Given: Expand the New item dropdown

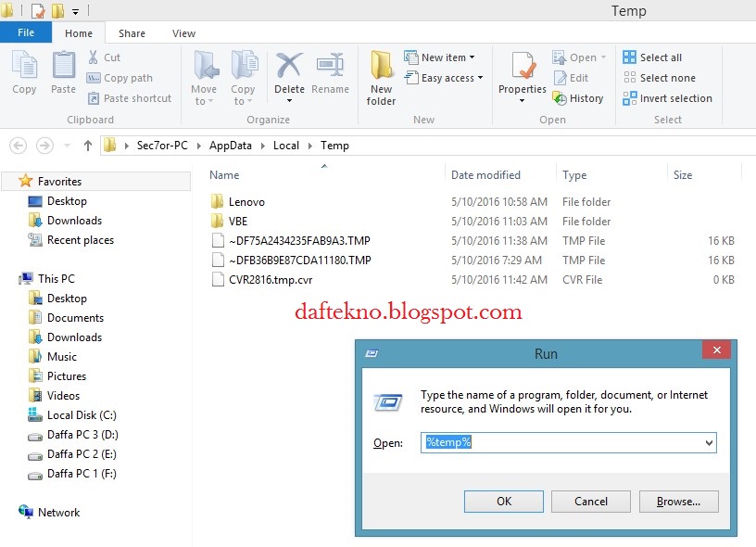Looking at the screenshot, I should pyautogui.click(x=472, y=57).
